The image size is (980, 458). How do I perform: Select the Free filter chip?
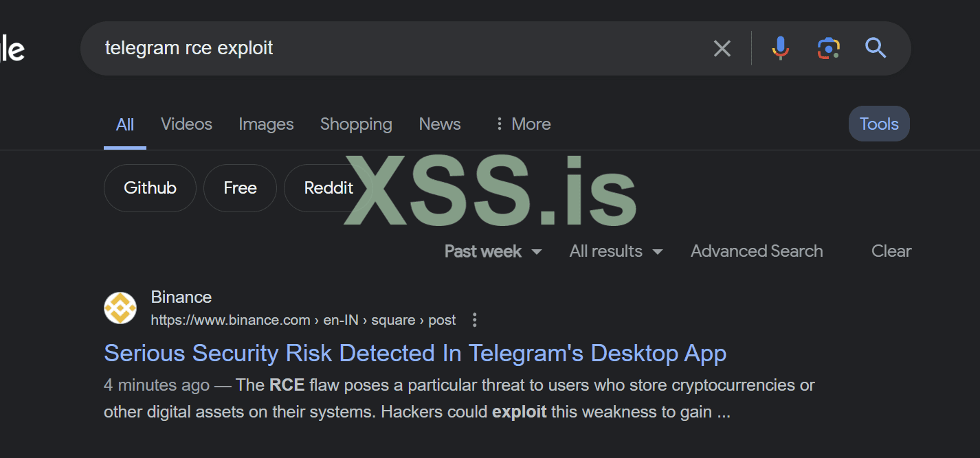point(240,188)
